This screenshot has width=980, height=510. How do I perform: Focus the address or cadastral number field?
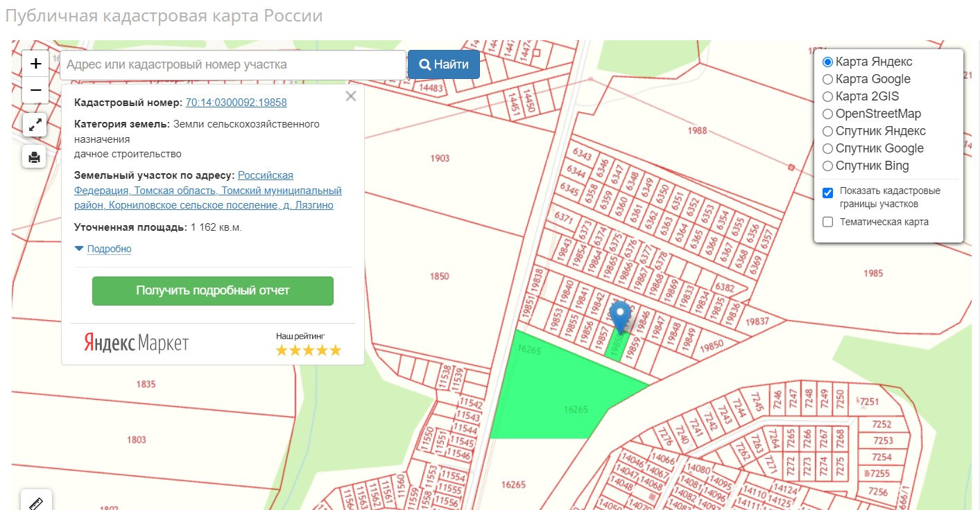(233, 64)
